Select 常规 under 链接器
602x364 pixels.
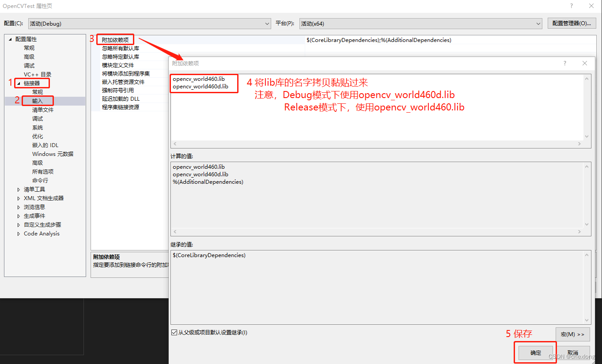[38, 92]
